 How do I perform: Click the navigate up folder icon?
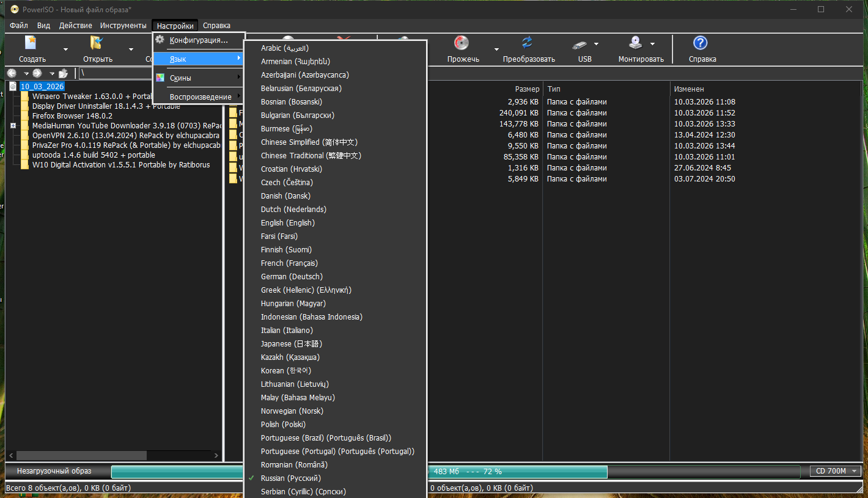pyautogui.click(x=63, y=73)
